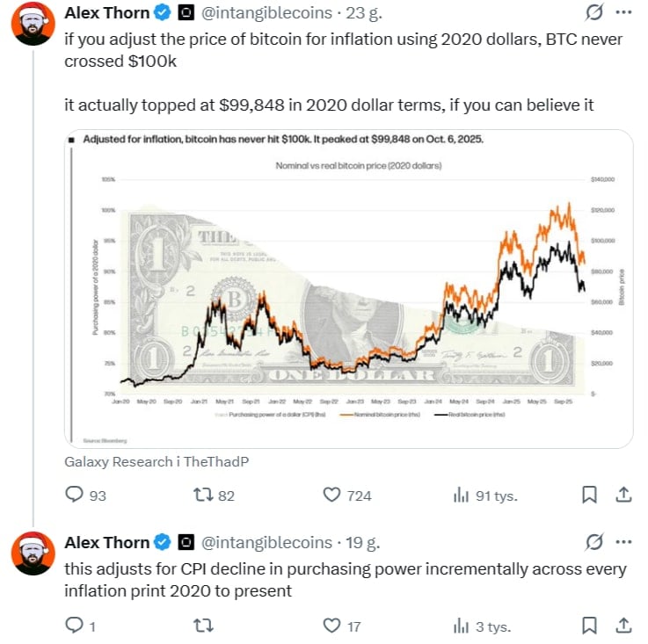Viewport: 648px width, 644px height.
Task: Enlarge the bitcoin inflation chart image
Action: (349, 290)
